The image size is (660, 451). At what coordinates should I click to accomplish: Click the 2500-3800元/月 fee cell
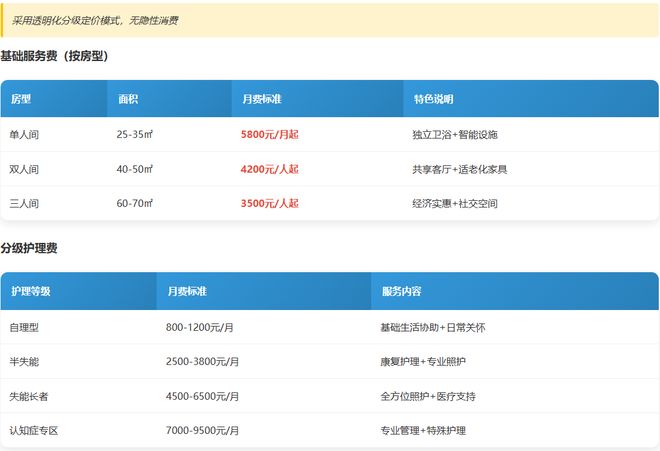pos(202,362)
